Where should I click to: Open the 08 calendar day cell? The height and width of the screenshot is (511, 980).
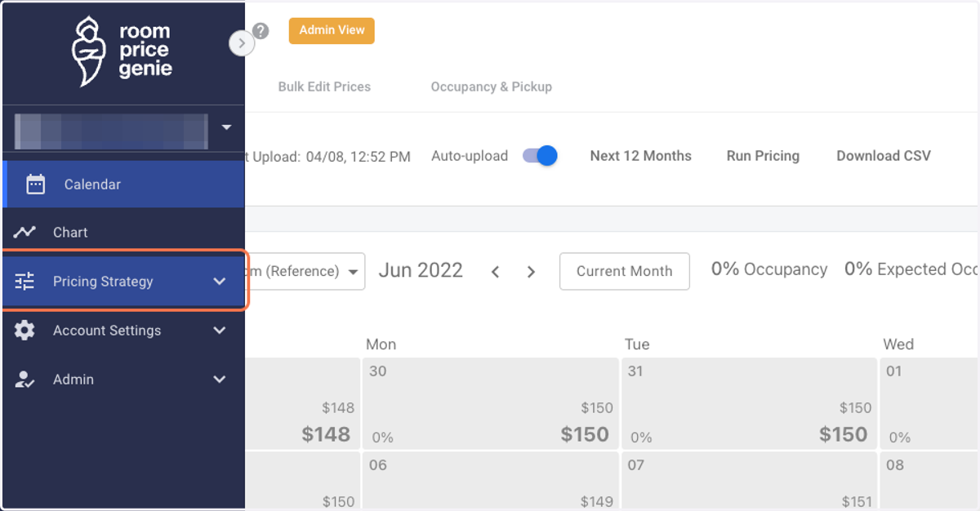coord(929,480)
